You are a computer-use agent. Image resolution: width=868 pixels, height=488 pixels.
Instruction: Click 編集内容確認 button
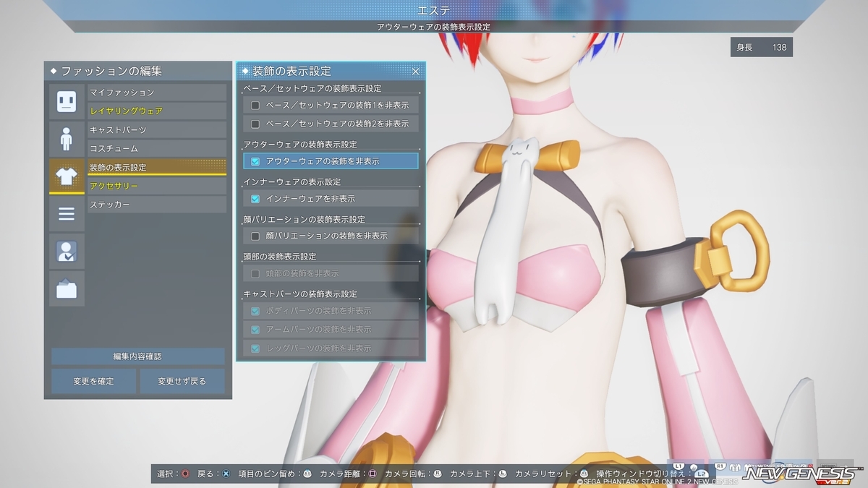point(137,356)
